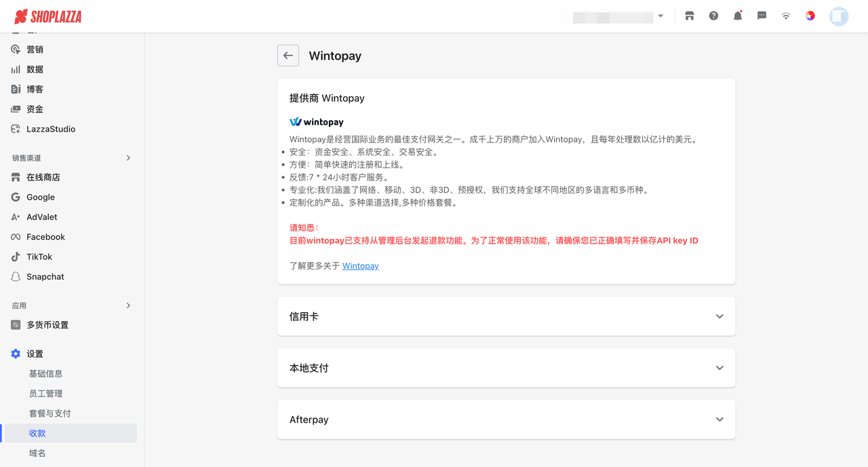Click the blog (博客) icon

coord(16,89)
